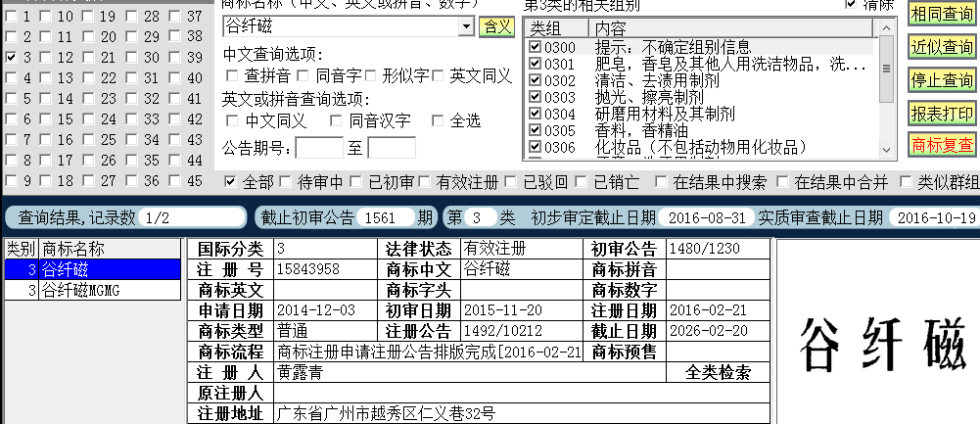The height and width of the screenshot is (424, 980).
Task: Check the class 1 checkbox
Action: [11, 17]
